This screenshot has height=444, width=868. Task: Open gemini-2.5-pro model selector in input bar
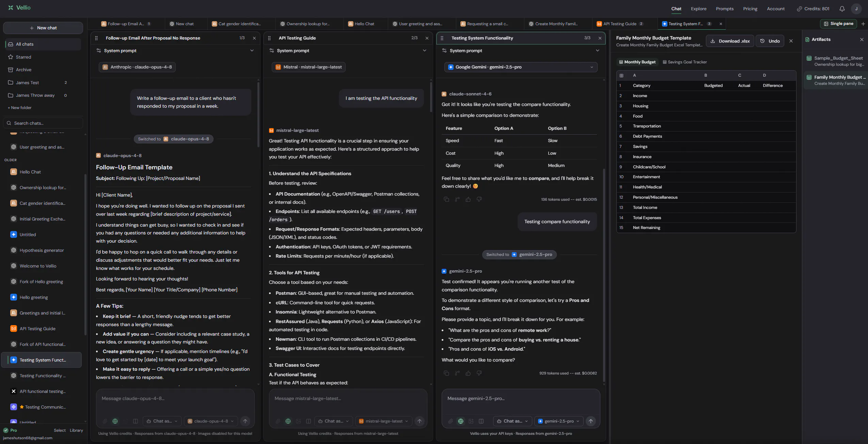tap(559, 421)
